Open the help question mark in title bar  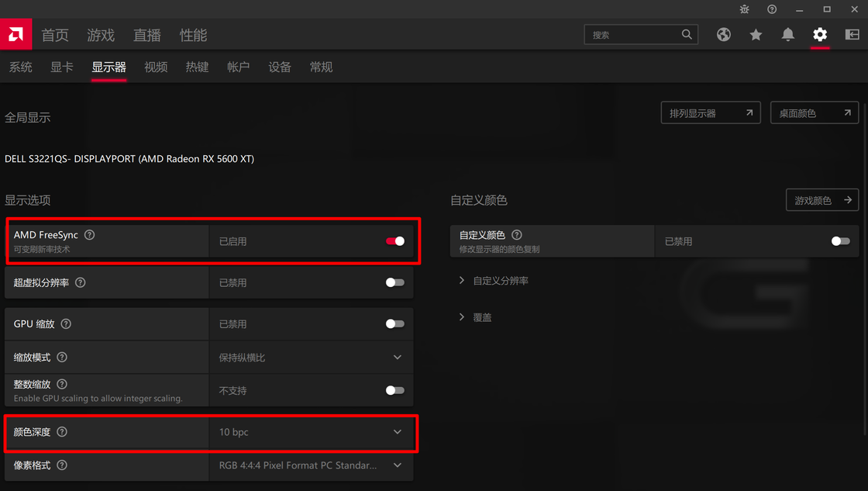click(772, 9)
